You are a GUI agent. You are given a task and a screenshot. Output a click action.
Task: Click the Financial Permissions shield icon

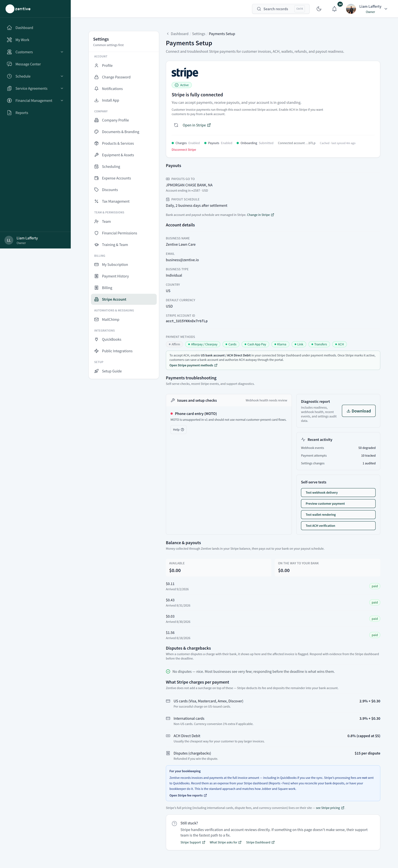coord(96,233)
